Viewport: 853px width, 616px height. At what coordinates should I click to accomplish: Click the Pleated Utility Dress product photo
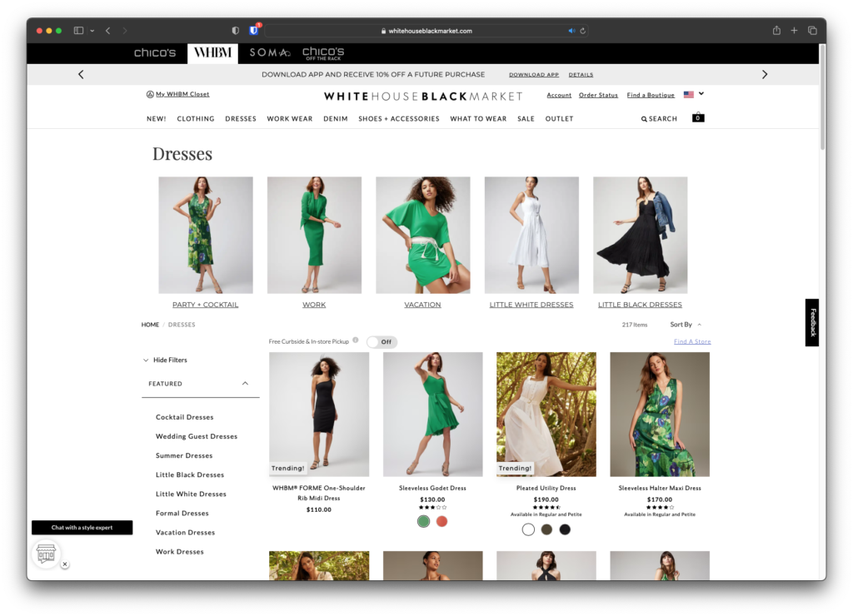tap(546, 415)
